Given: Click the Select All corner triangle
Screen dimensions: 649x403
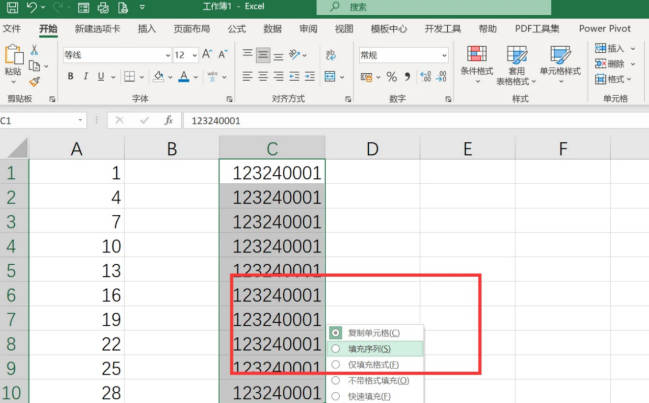Looking at the screenshot, I should click(x=17, y=149).
